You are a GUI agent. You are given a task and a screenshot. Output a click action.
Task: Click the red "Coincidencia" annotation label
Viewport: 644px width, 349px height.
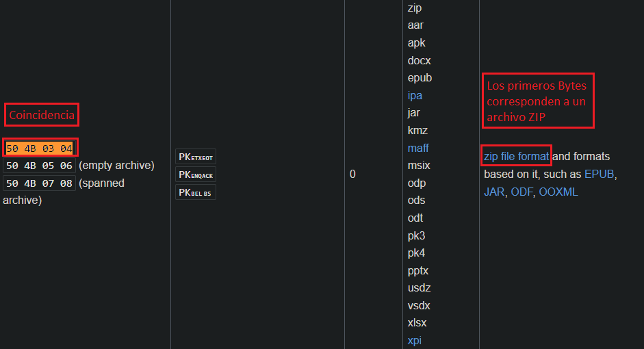tap(42, 115)
